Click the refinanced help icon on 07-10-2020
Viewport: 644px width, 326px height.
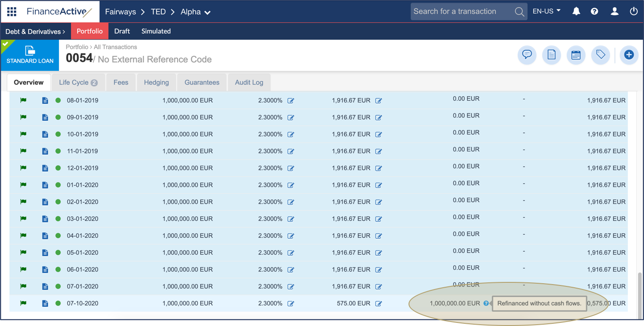[486, 303]
